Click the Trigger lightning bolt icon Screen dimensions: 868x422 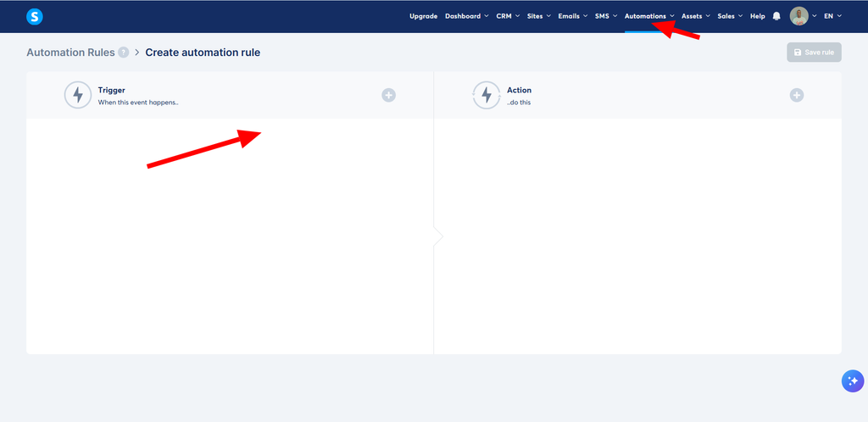coord(78,95)
